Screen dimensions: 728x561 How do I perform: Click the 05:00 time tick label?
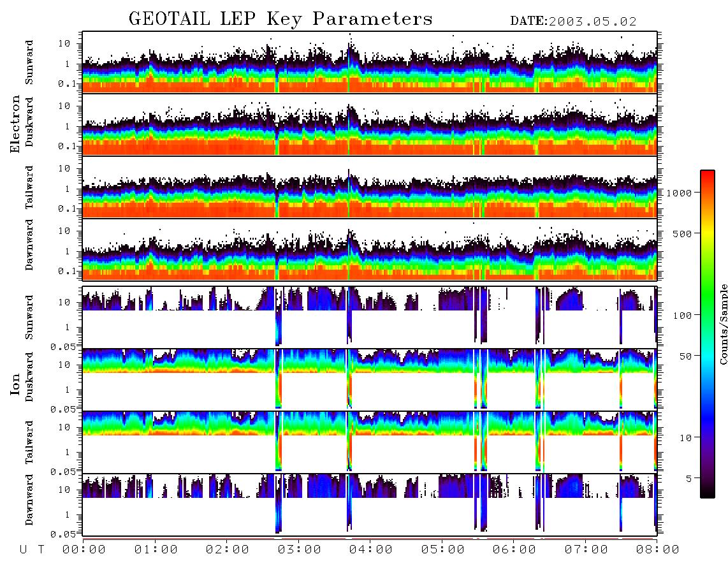tap(443, 550)
